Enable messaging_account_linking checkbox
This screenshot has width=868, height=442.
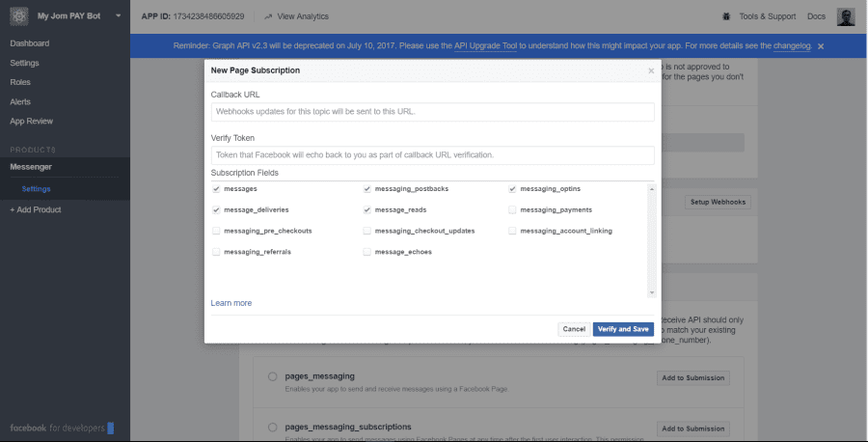tap(512, 231)
